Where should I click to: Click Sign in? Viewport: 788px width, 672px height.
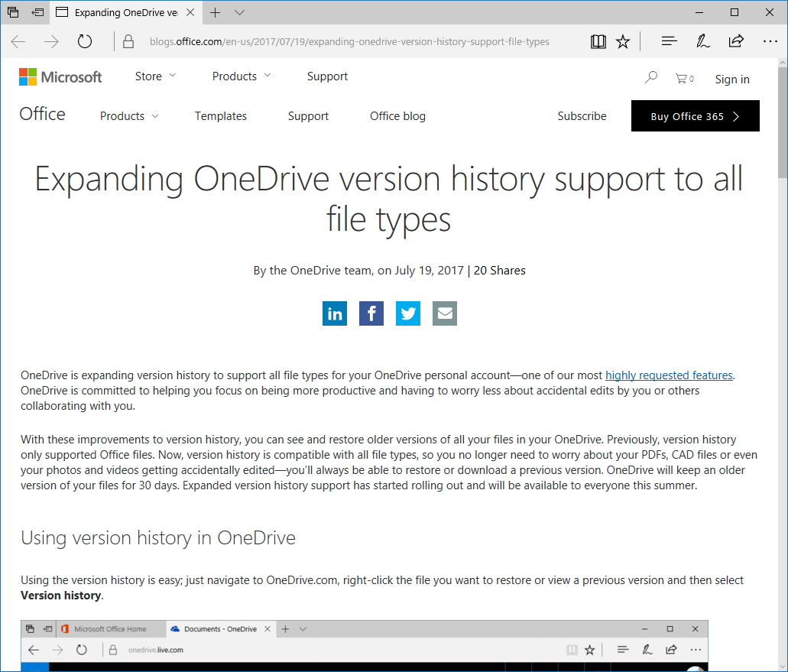coord(731,80)
